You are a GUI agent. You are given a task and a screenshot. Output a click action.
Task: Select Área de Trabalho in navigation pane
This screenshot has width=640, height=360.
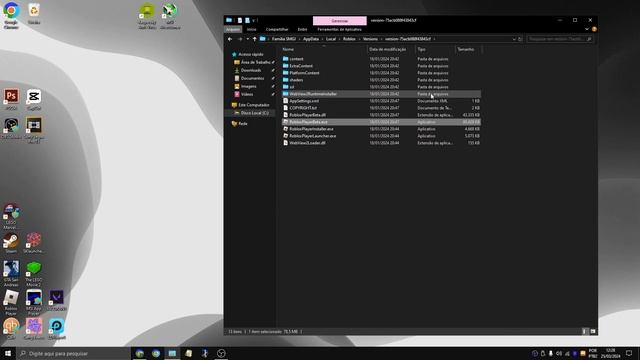[252, 62]
